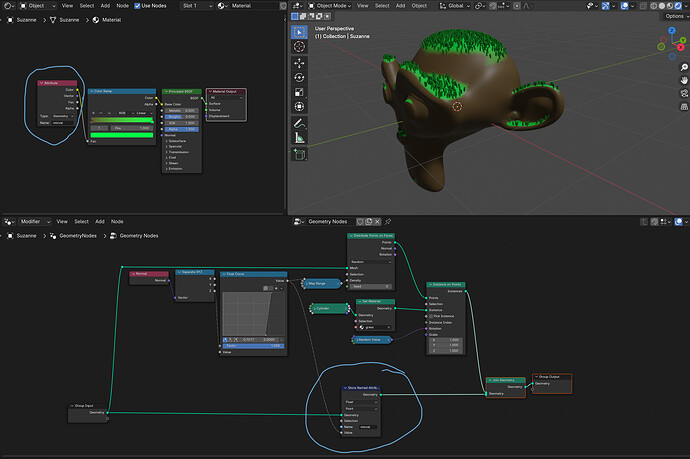Screen dimensions: 690x459
Task: Activate the 3D Cursor tool
Action: click(299, 47)
